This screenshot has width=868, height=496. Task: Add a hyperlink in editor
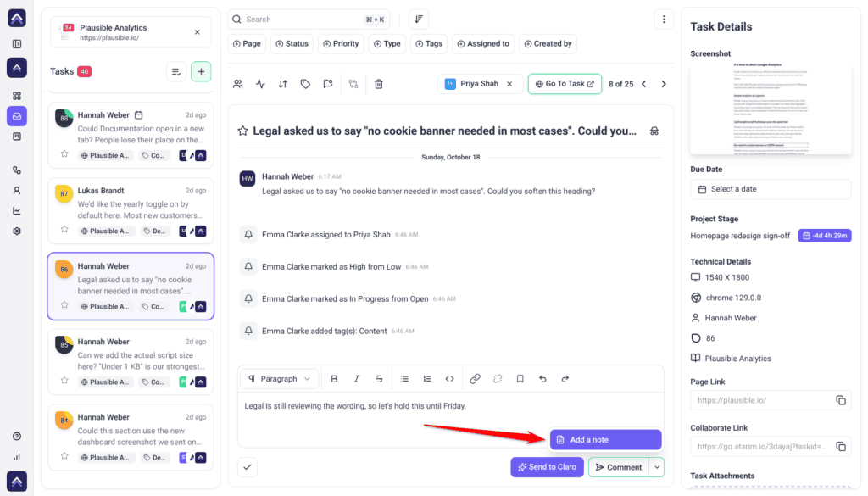(475, 379)
